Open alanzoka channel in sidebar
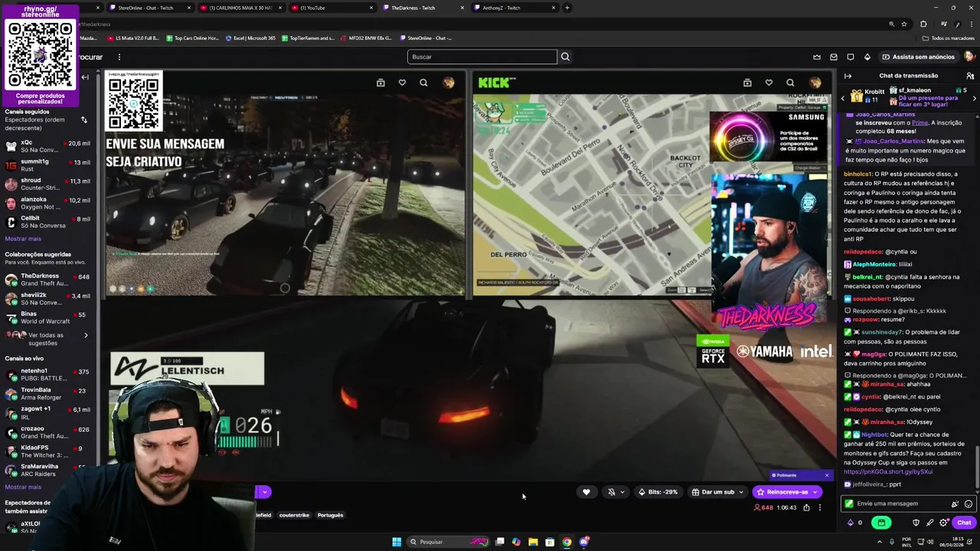Screen dimensions: 980x551 [47, 203]
